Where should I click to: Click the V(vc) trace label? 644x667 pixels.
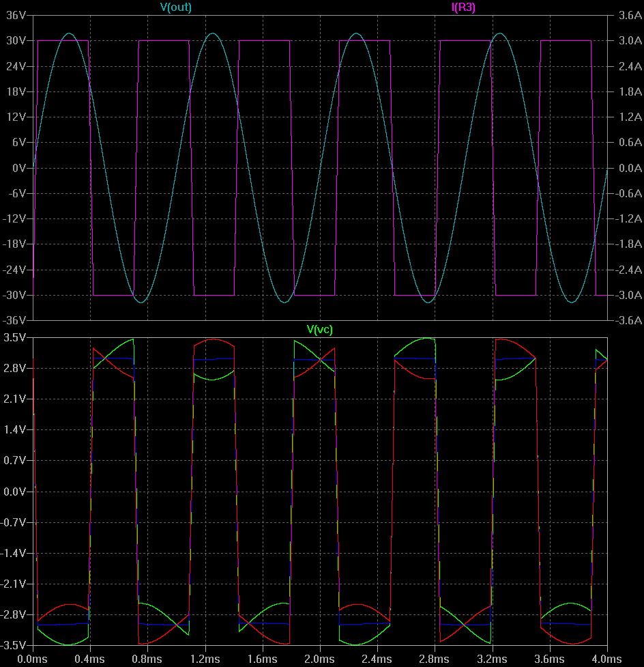[320, 330]
